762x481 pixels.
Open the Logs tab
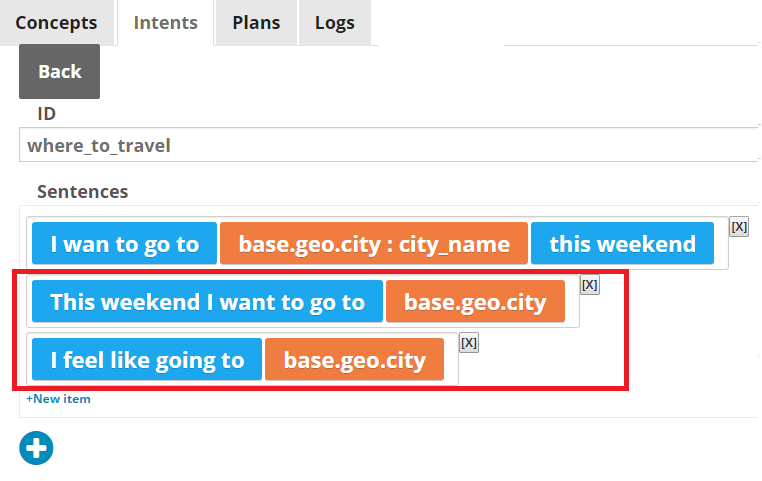click(335, 23)
